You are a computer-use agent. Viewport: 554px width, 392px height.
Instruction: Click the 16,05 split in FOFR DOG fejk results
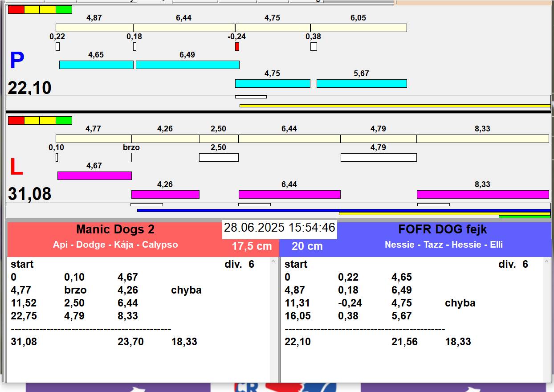pyautogui.click(x=297, y=316)
